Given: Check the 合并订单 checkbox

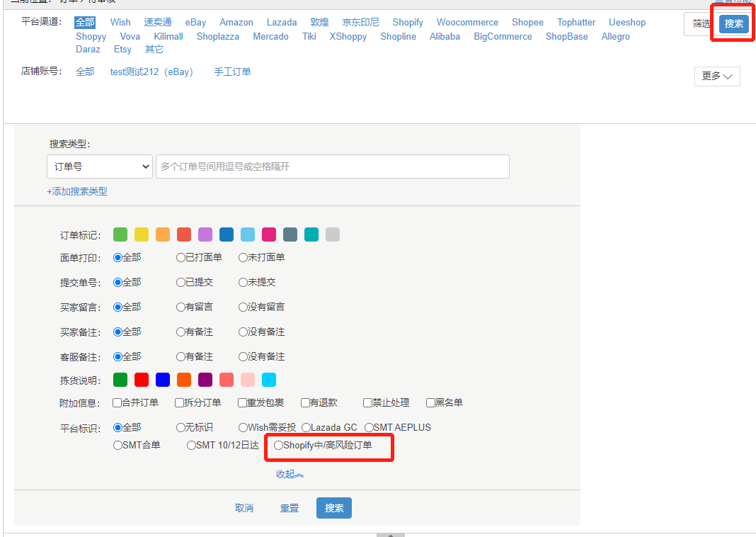Looking at the screenshot, I should [x=117, y=402].
